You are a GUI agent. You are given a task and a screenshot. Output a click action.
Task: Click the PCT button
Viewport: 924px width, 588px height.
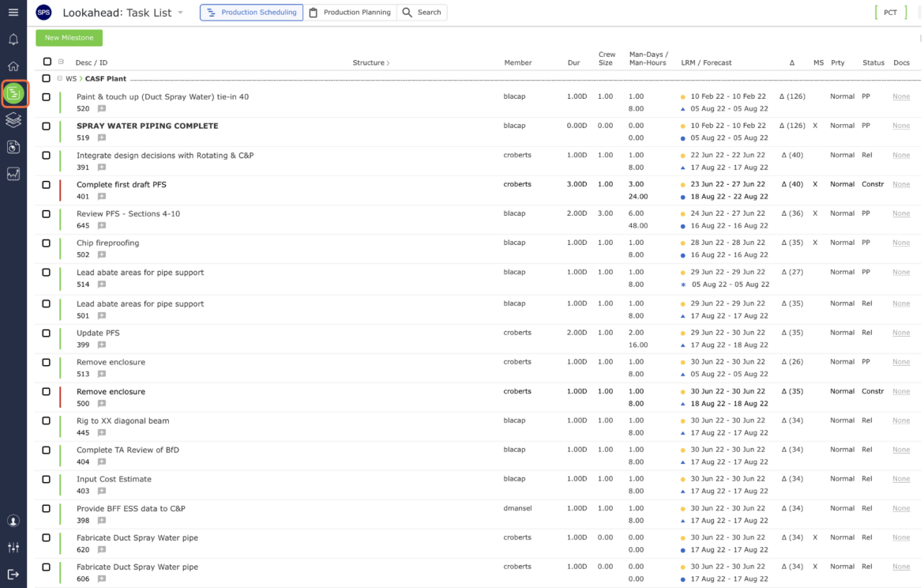(890, 13)
